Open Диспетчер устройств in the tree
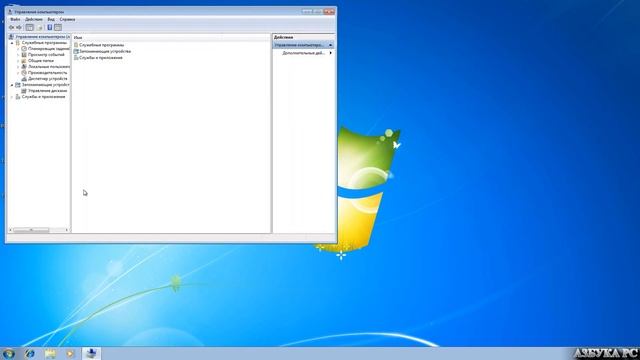 click(x=47, y=78)
